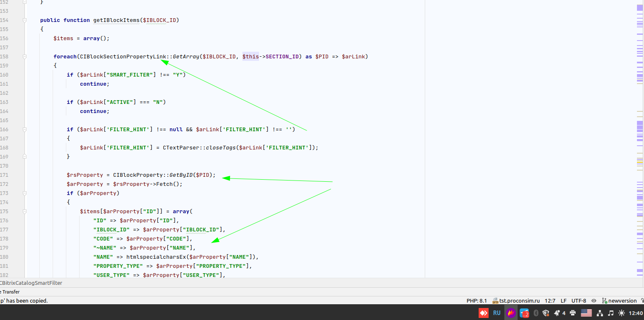Click the function name getIBlockItems
This screenshot has width=644, height=320.
(116, 20)
